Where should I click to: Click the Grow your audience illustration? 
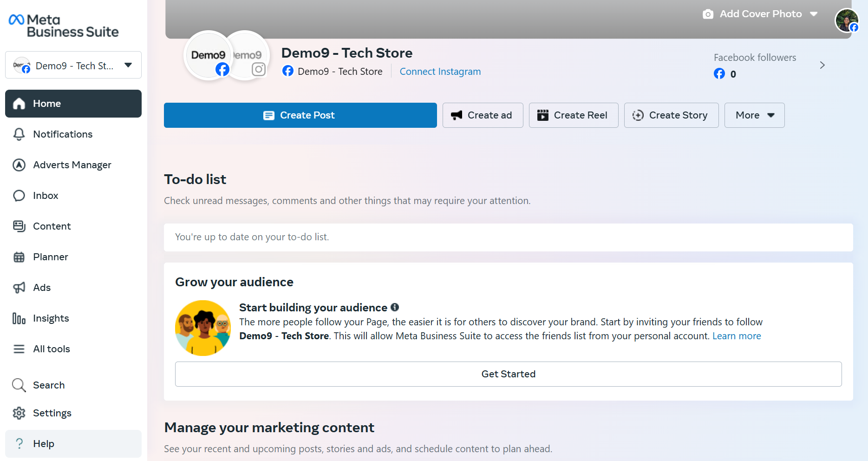click(x=203, y=328)
